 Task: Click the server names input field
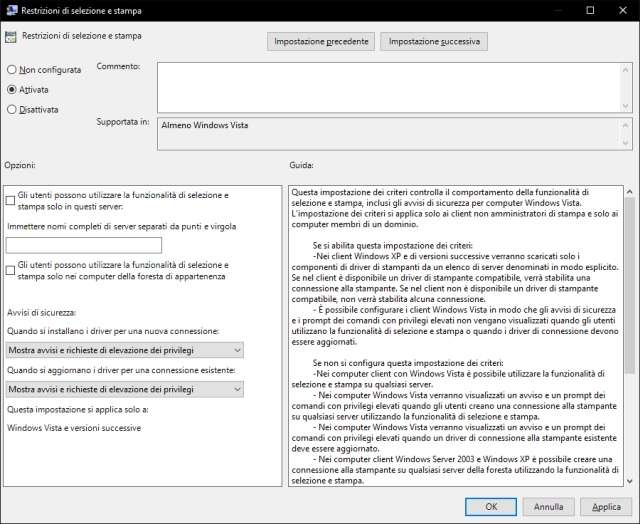pyautogui.click(x=84, y=245)
